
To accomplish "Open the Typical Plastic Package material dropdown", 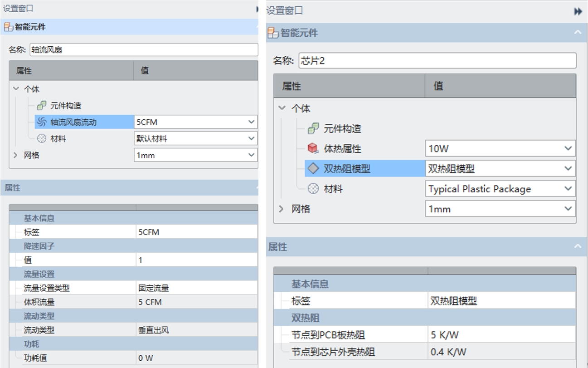I will [x=569, y=189].
